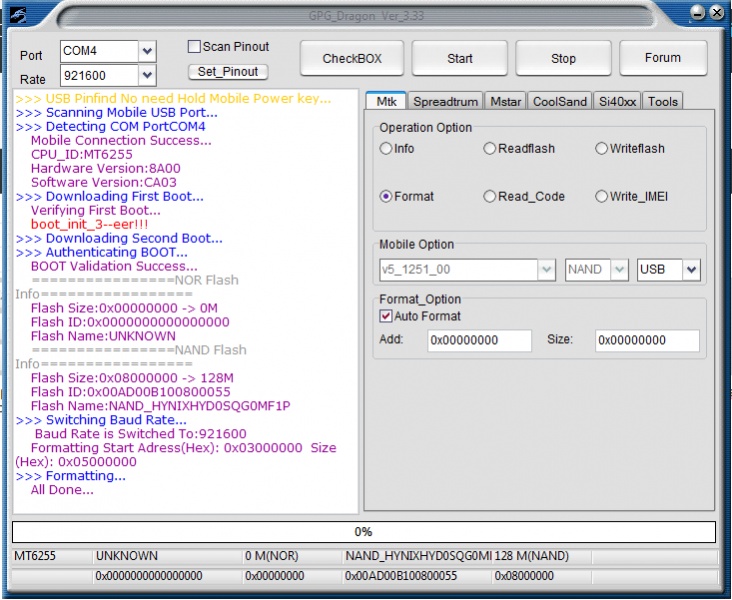This screenshot has height=600, width=732.
Task: Click status bar cell 0x00AD00B100800055
Action: [x=417, y=576]
